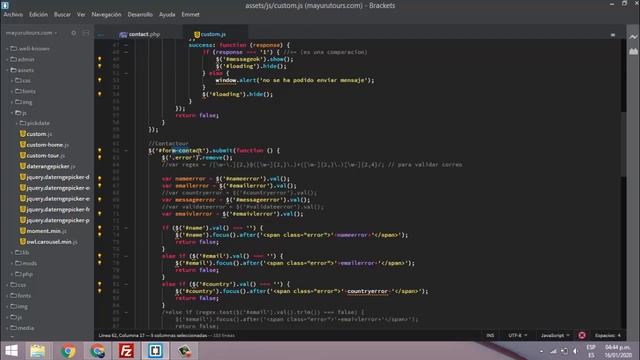Open custom-tour.js in the file tree
The image size is (640, 360).
coord(45,156)
